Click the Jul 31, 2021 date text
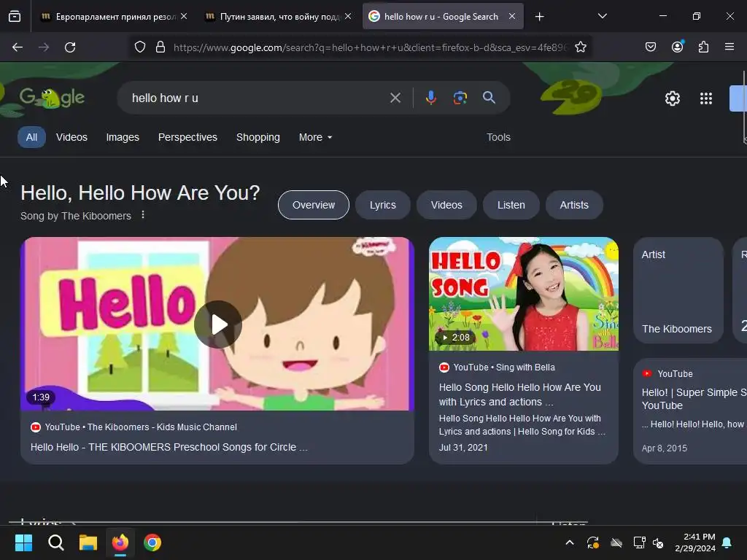 463,447
